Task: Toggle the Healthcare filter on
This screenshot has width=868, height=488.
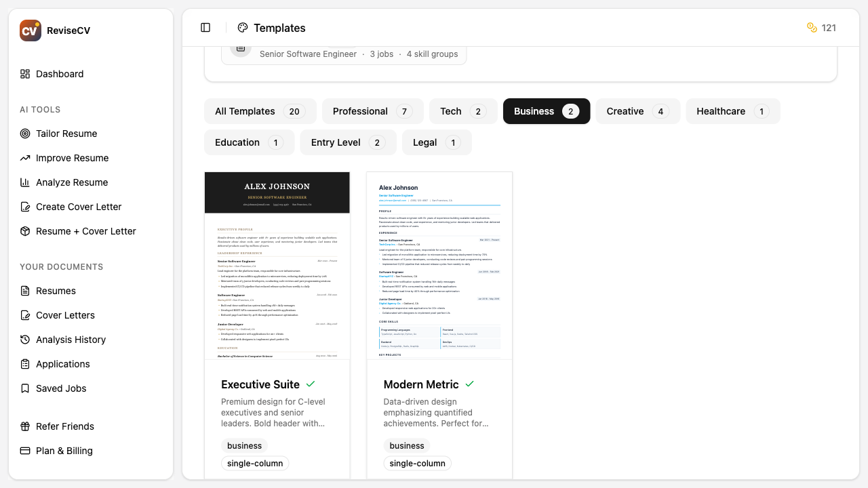Action: pyautogui.click(x=732, y=111)
